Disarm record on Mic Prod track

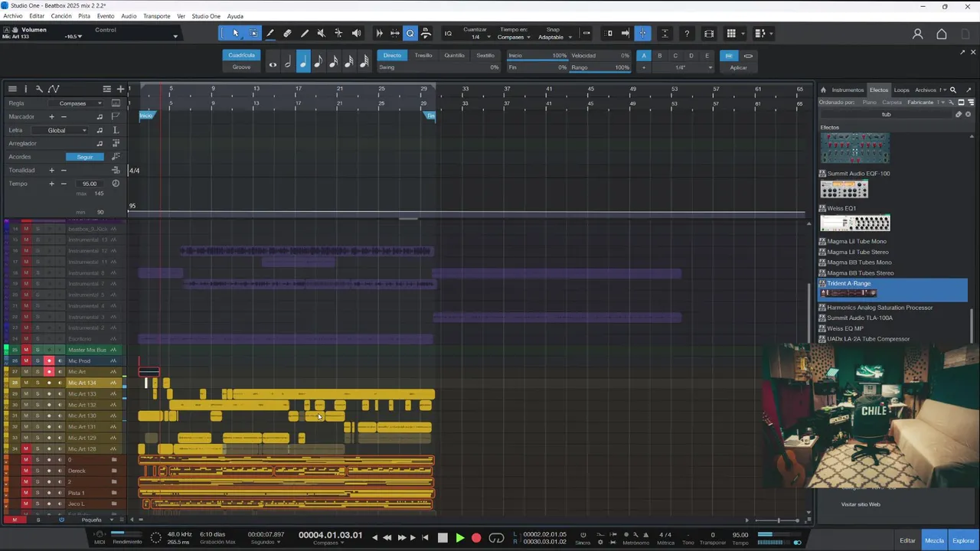[x=49, y=360]
